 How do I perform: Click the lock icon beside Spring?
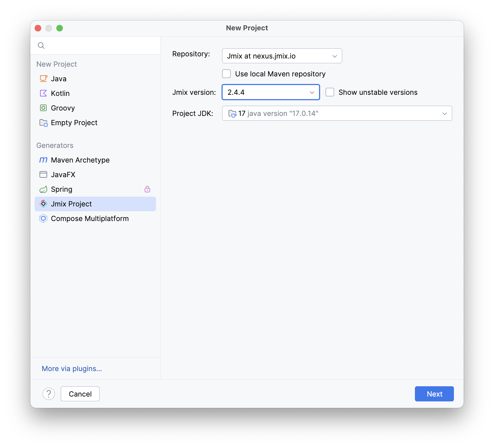pyautogui.click(x=147, y=189)
